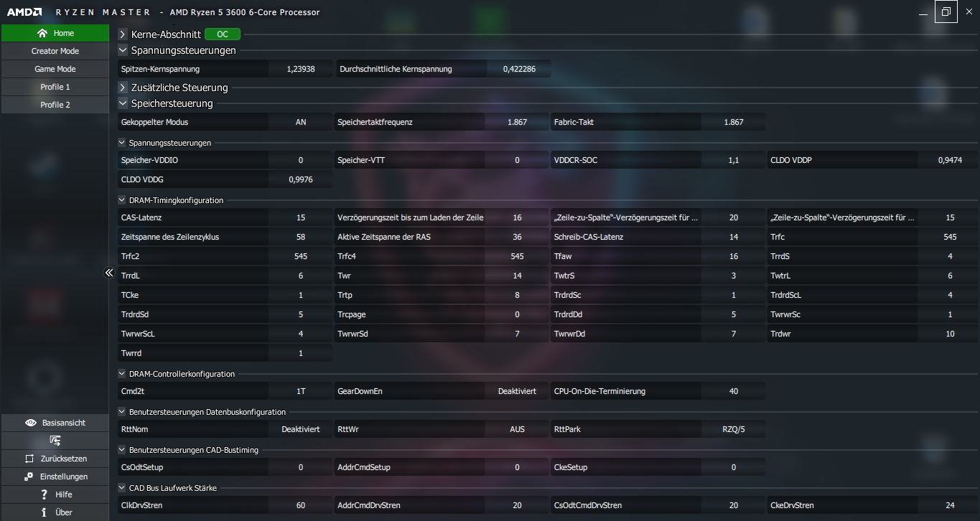This screenshot has height=521, width=980.
Task: Minimize the Ryzen Master window
Action: click(923, 12)
